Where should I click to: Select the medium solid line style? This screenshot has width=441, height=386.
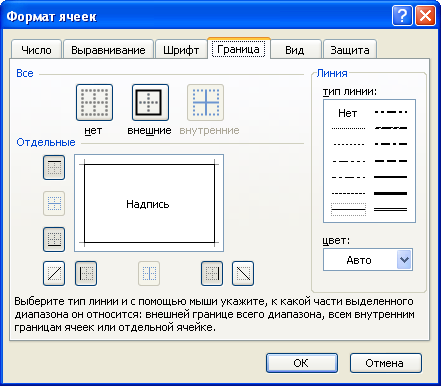pyautogui.click(x=391, y=177)
